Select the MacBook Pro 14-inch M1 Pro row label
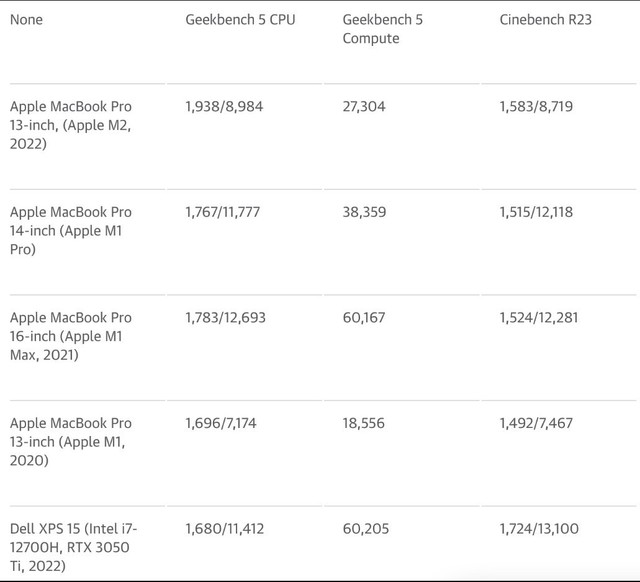 [71, 231]
